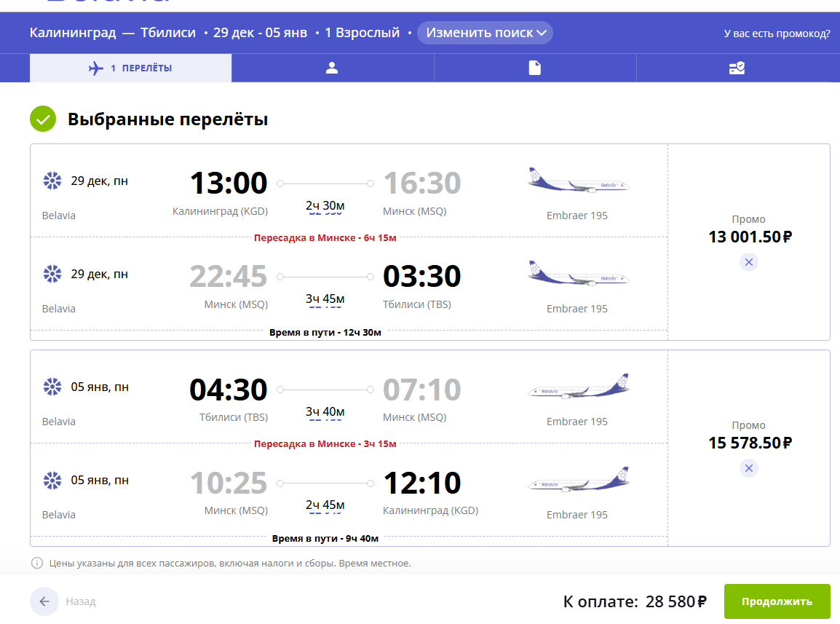Image resolution: width=840 pixels, height=624 pixels.
Task: Click the 3ч 45м Minsk–Tbilisi flight duration
Action: (x=325, y=299)
